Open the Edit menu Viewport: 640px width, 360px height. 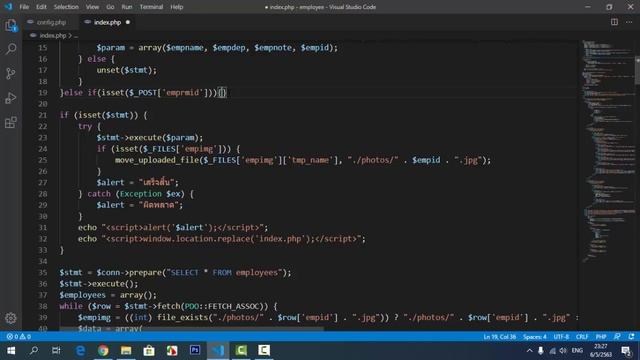tap(41, 7)
